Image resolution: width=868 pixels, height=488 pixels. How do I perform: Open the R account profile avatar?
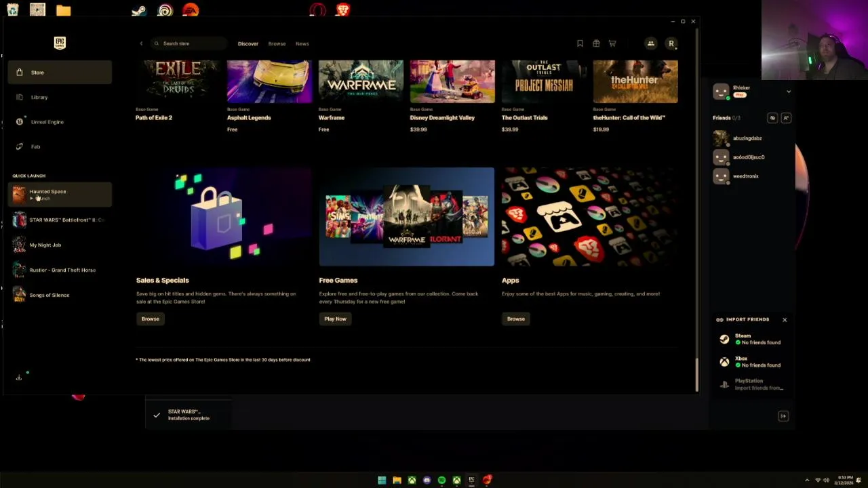pos(671,43)
